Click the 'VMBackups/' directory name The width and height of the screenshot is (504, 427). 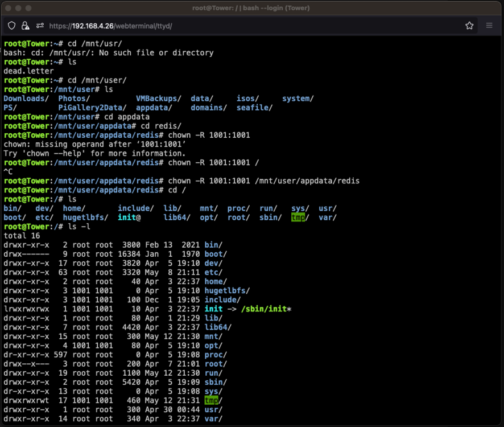(x=159, y=98)
